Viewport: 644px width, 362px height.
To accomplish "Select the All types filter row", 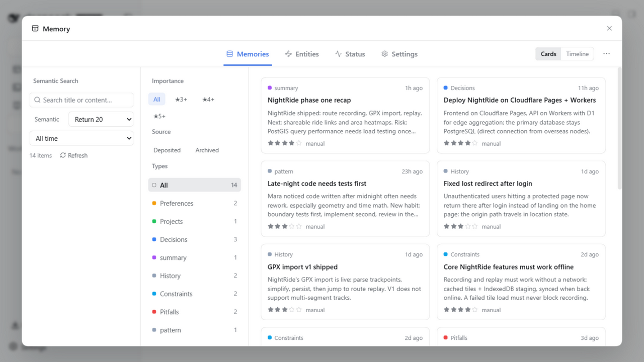I will (x=195, y=185).
